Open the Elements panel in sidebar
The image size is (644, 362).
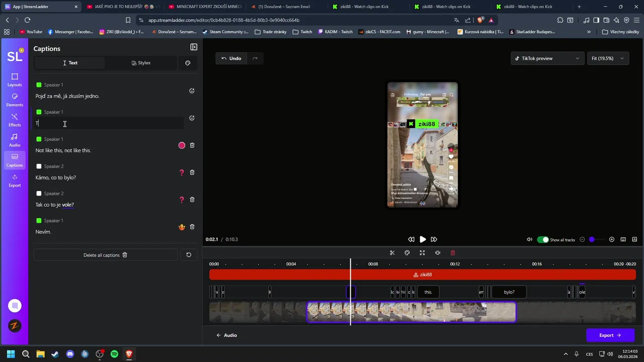15,100
